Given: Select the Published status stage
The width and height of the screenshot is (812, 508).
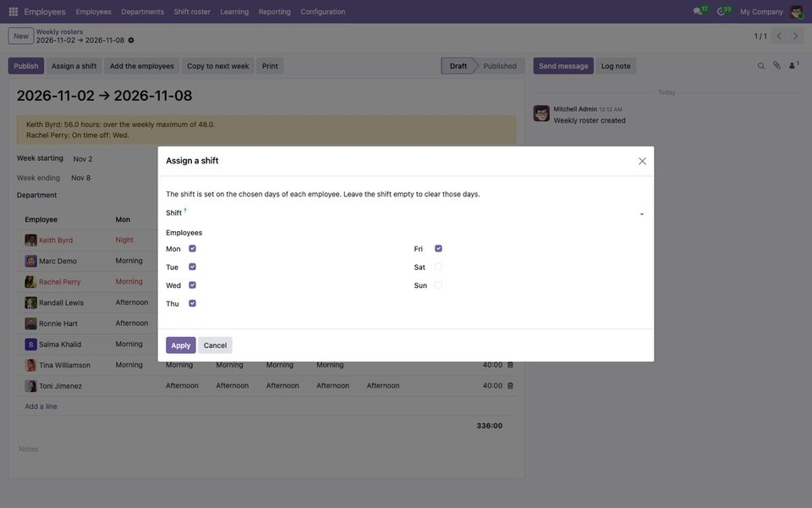Looking at the screenshot, I should tap(500, 66).
